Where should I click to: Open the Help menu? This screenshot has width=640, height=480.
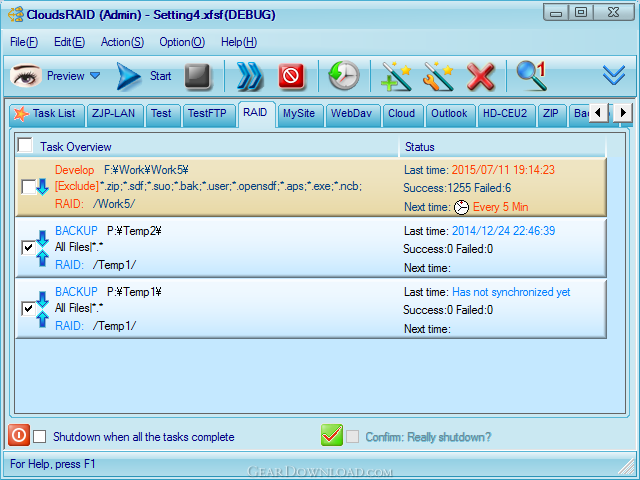(x=239, y=42)
